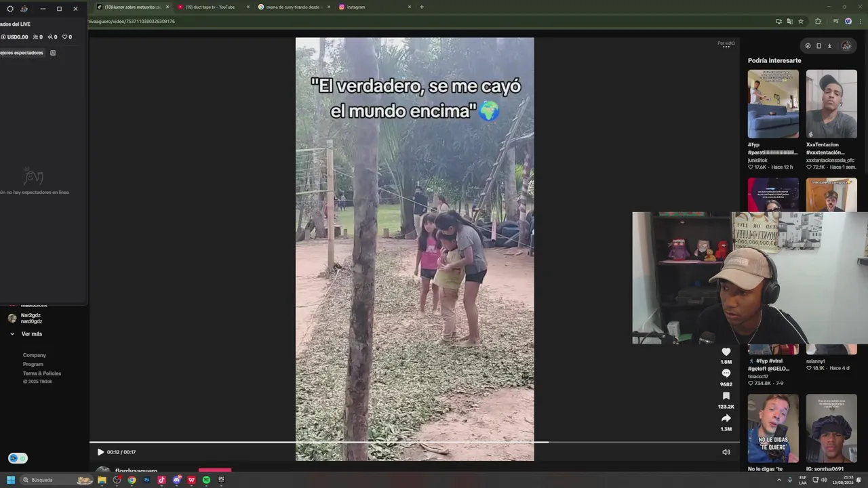Open the Terms & Policies footer link

click(x=42, y=373)
